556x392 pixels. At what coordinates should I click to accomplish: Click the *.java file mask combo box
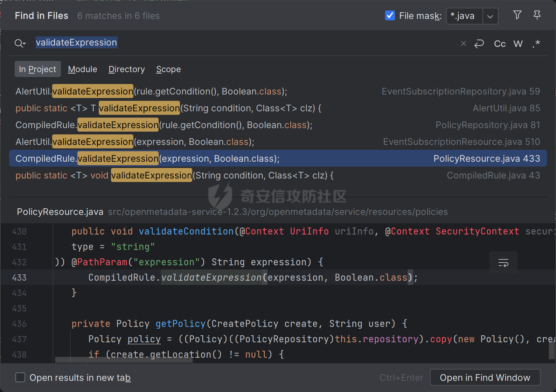click(464, 16)
